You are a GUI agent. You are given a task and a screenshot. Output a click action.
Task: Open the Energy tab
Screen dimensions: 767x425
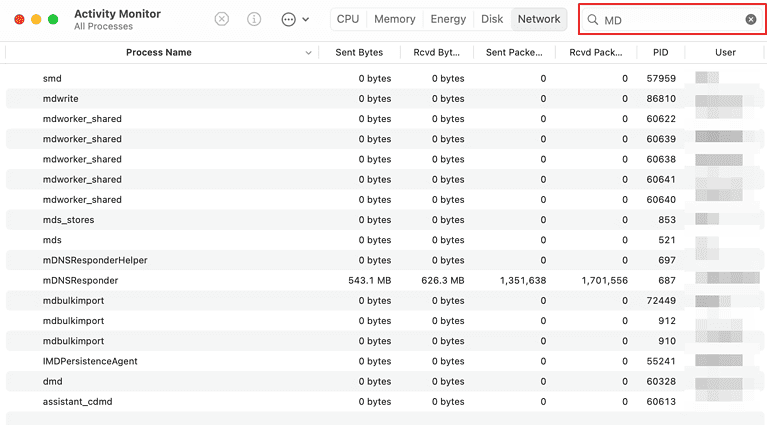(447, 19)
